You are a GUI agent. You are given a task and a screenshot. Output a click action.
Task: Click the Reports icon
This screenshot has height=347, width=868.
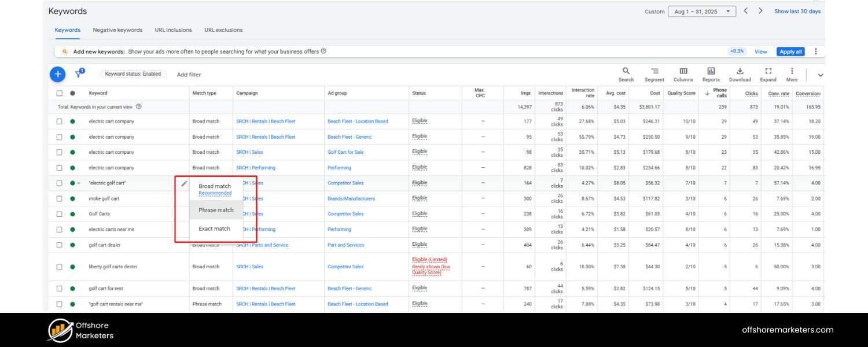(x=711, y=71)
